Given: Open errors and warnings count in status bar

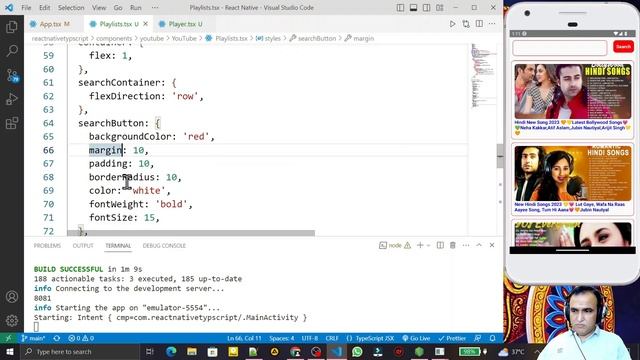Looking at the screenshot, I should click(x=81, y=338).
